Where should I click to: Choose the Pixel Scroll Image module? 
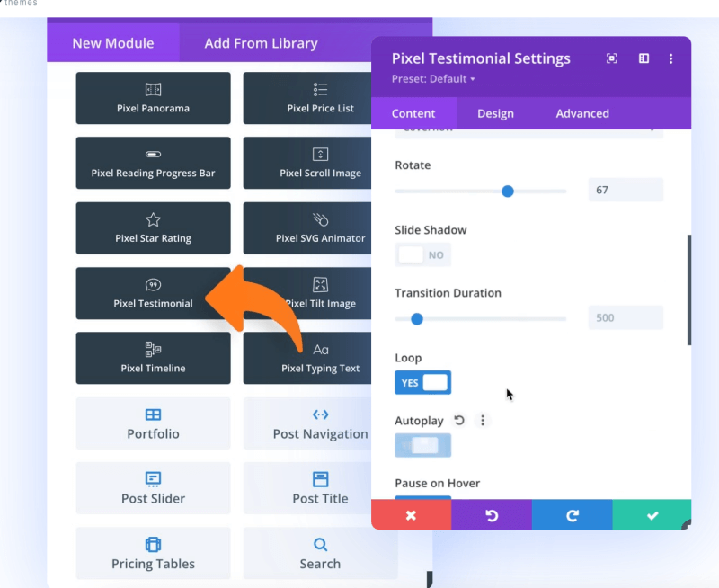click(307, 163)
